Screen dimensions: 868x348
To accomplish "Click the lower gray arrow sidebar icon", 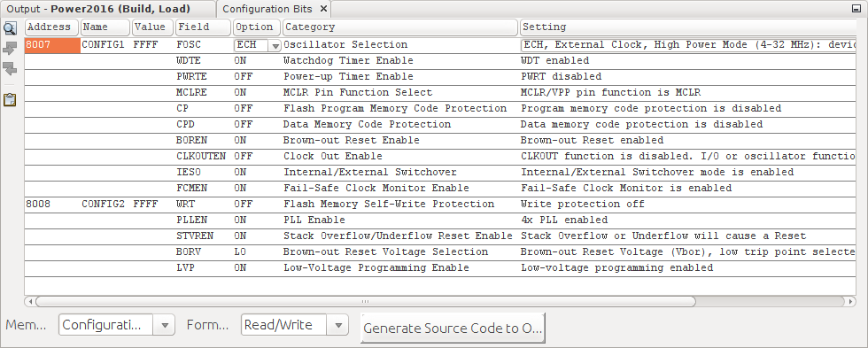I will pyautogui.click(x=10, y=68).
